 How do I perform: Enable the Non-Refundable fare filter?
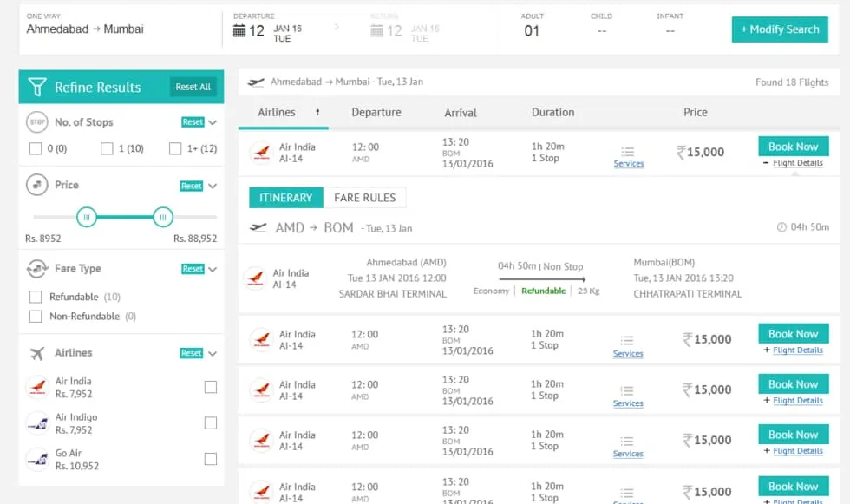click(x=36, y=317)
